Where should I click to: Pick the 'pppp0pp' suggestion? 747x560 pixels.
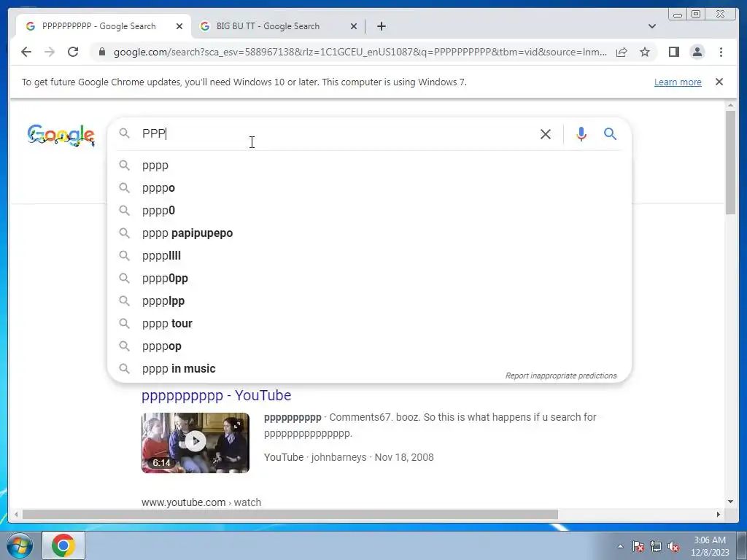(369, 278)
